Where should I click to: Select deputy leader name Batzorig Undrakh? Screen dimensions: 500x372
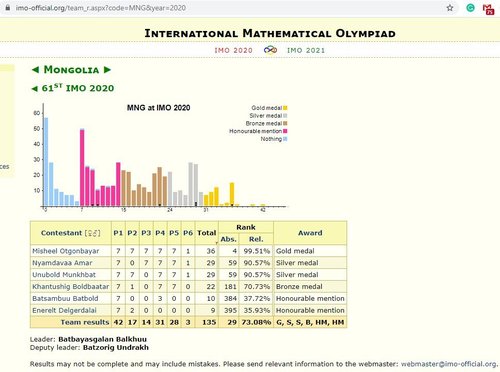coord(116,348)
